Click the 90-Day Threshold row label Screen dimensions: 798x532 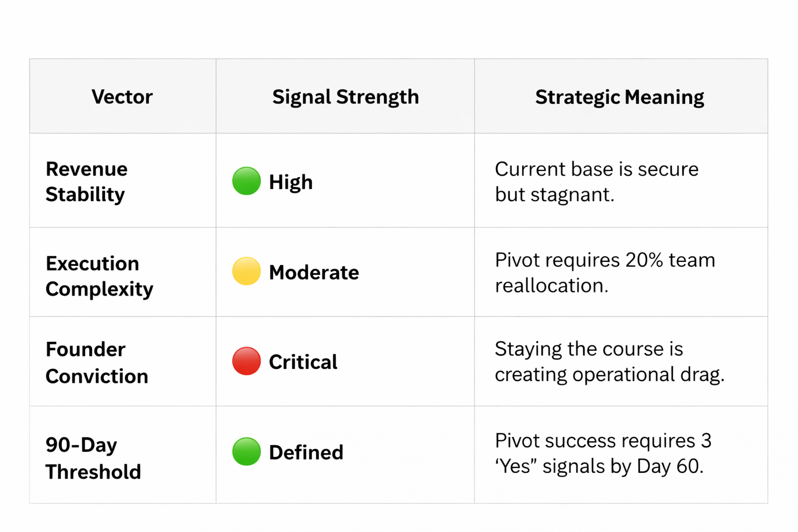coord(93,458)
